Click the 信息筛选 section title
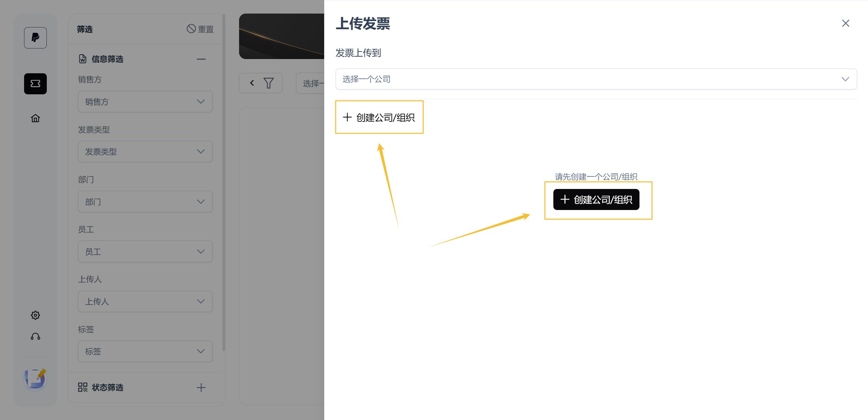 [x=107, y=59]
